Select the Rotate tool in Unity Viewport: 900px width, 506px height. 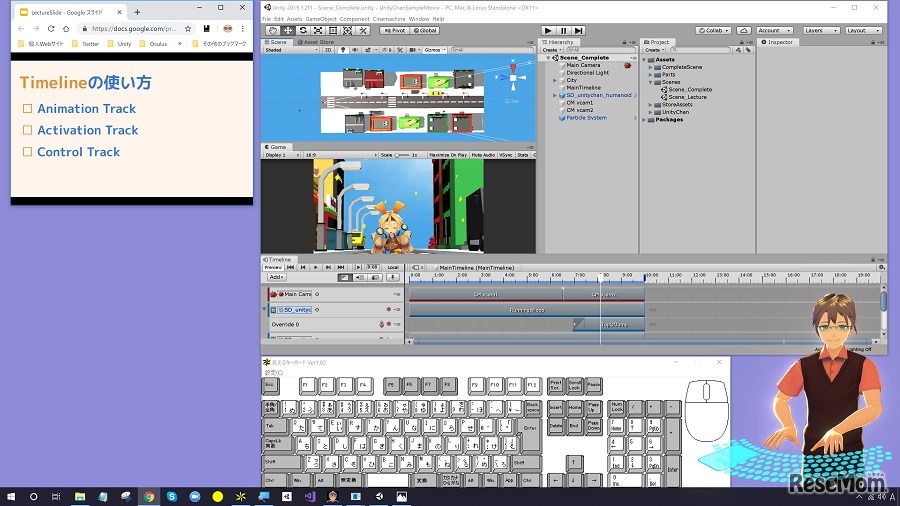click(303, 31)
